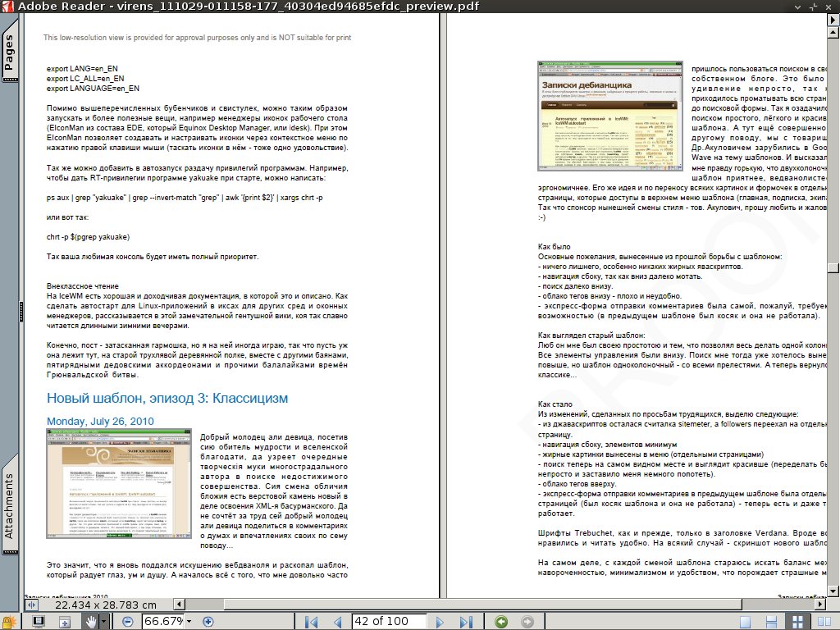Click the page size toggle icon left of dimensions
840x630 pixels.
click(31, 605)
